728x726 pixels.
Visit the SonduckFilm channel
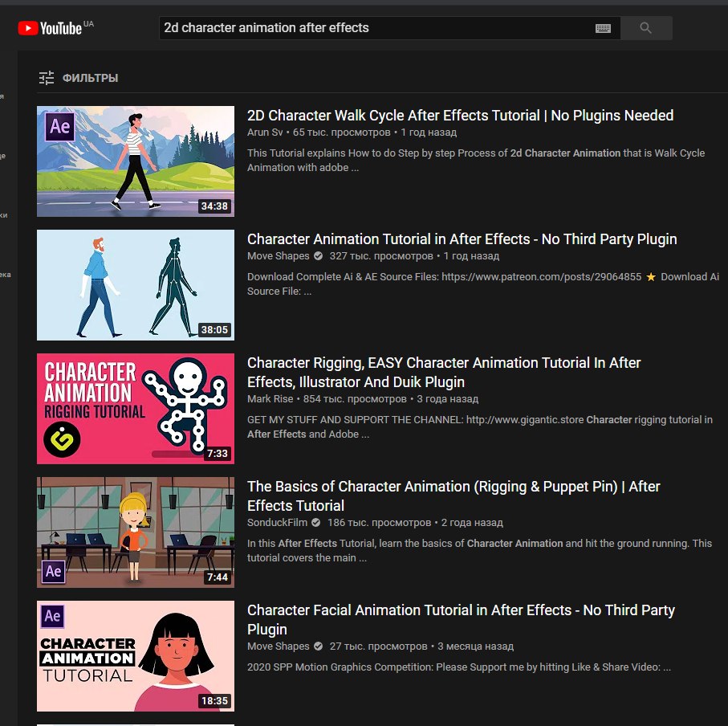pos(277,523)
